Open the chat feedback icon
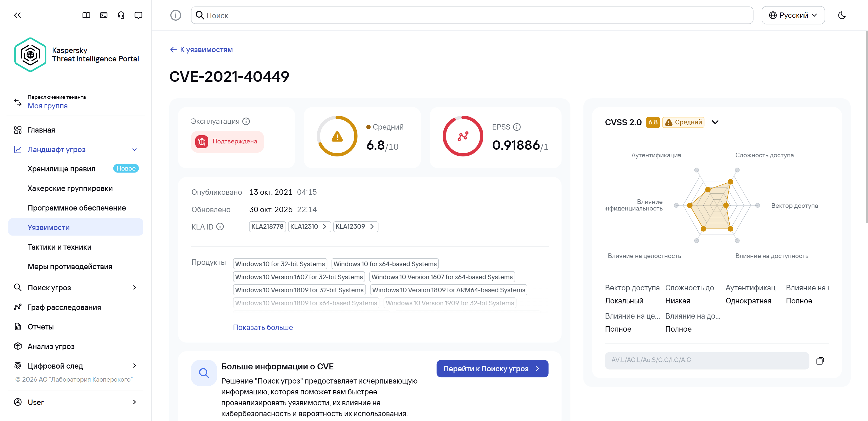The height and width of the screenshot is (421, 868). point(138,15)
